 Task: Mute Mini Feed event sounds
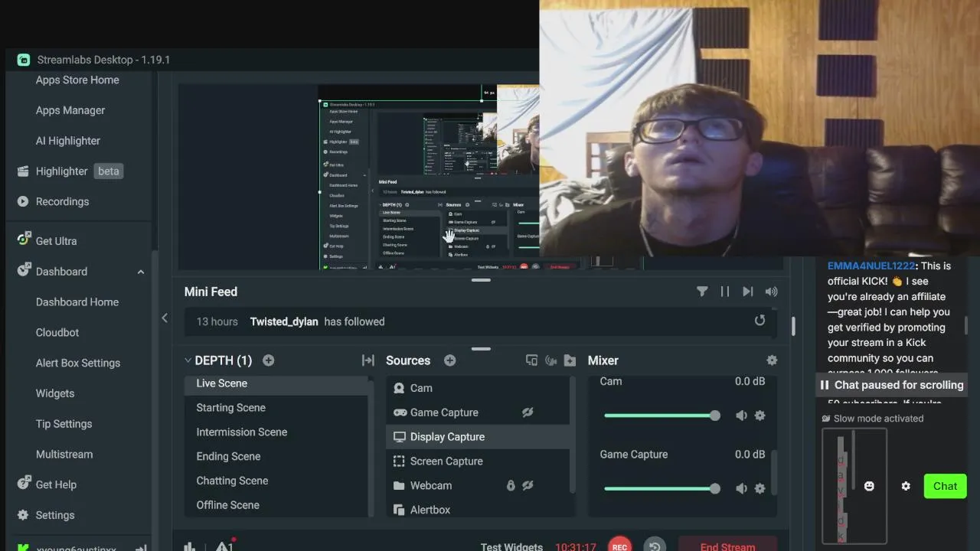pyautogui.click(x=771, y=292)
